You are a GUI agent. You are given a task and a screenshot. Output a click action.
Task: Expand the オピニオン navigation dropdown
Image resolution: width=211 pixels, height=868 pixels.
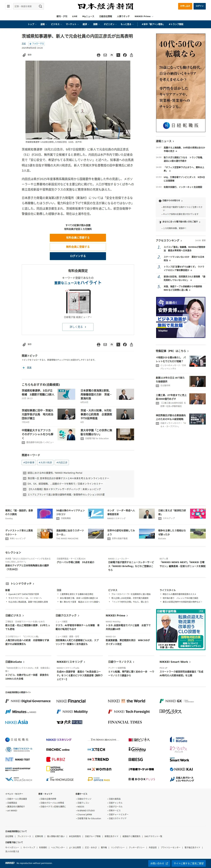[x=110, y=24]
